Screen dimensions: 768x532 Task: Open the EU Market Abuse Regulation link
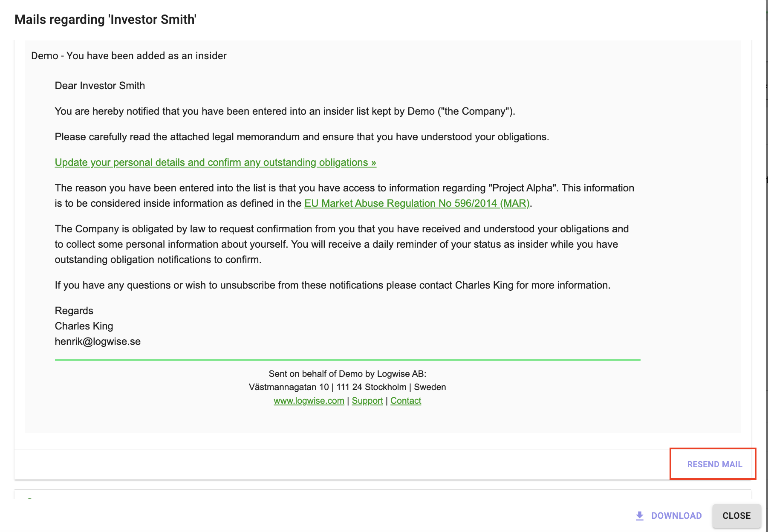417,203
